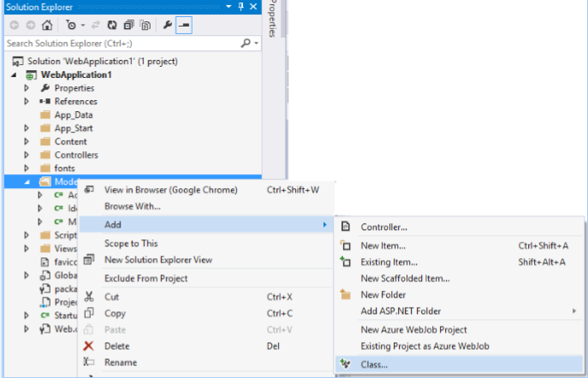This screenshot has width=588, height=378.
Task: Toggle the Preview Selected Items button
Action: 184,25
